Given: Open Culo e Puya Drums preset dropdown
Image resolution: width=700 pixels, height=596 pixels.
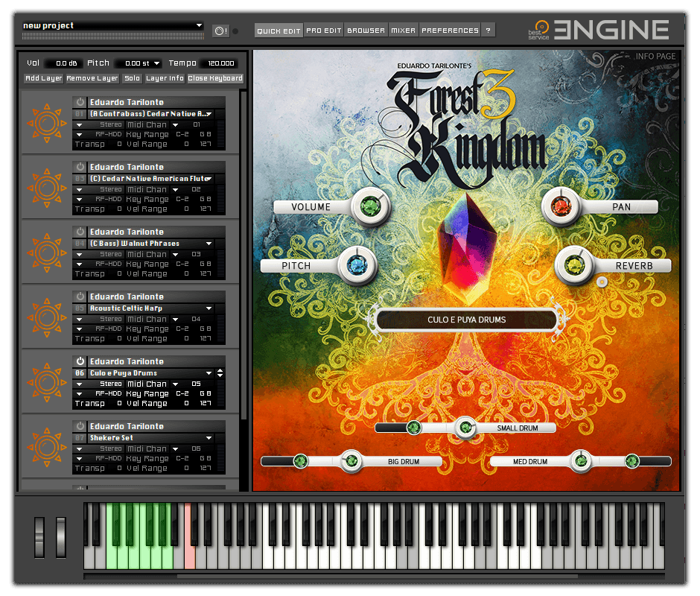Looking at the screenshot, I should tap(209, 373).
